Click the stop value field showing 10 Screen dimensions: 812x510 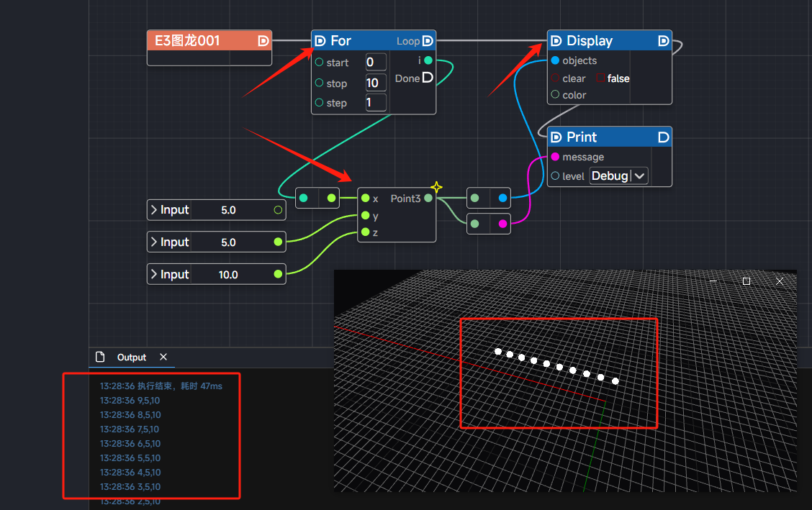click(375, 83)
